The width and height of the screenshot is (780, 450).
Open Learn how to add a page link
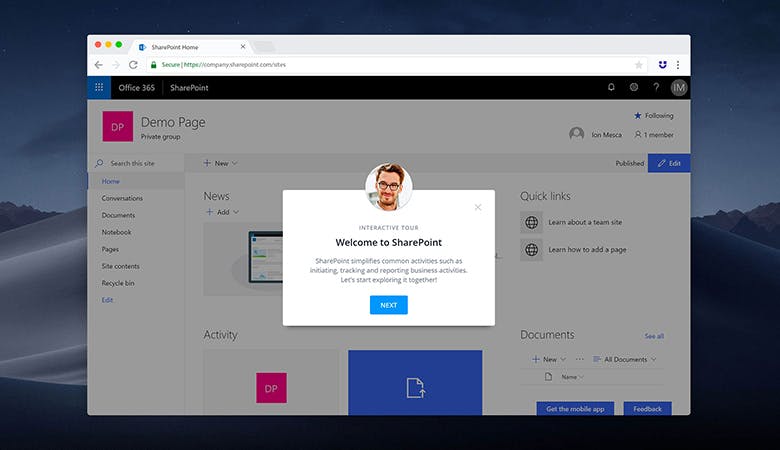coord(587,250)
